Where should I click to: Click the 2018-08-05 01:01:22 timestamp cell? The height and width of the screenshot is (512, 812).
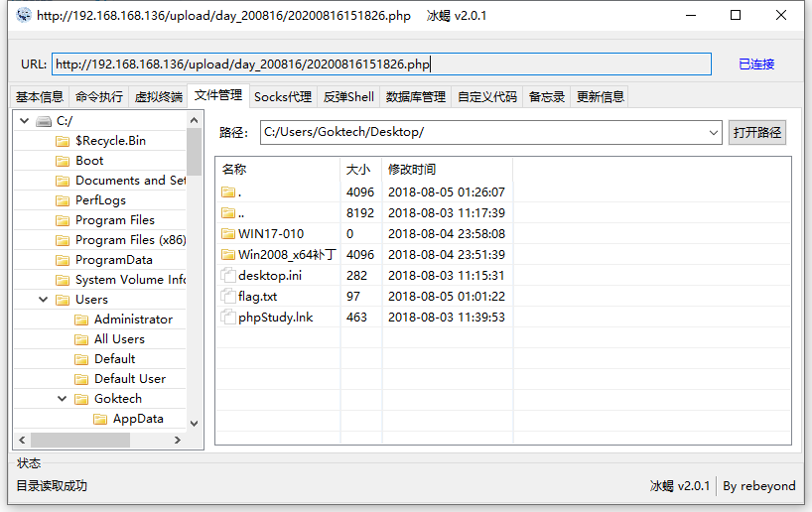pos(447,296)
